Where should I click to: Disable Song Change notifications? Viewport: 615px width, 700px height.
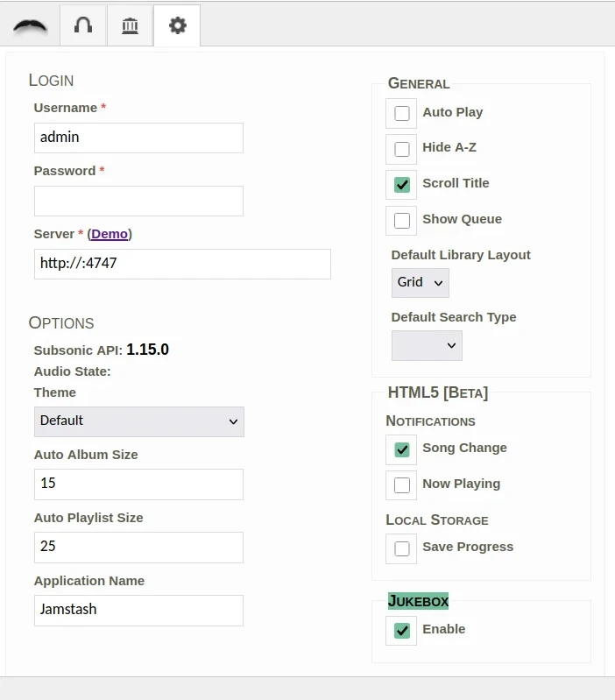coord(402,449)
